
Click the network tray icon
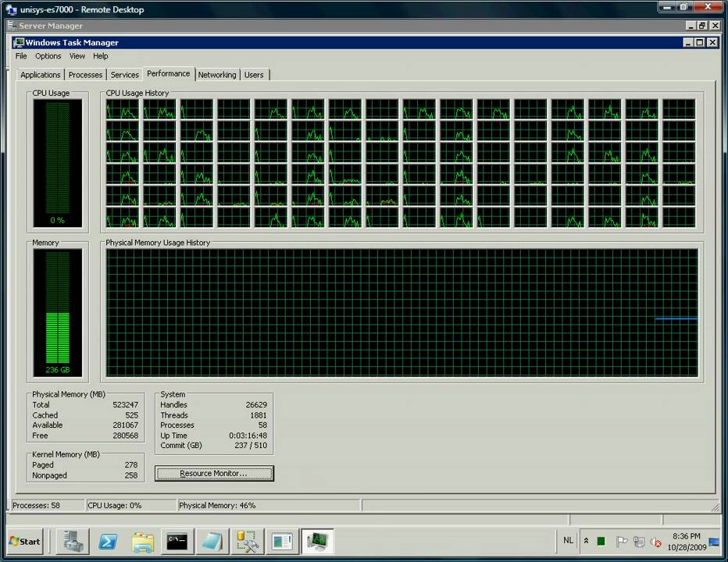click(639, 542)
